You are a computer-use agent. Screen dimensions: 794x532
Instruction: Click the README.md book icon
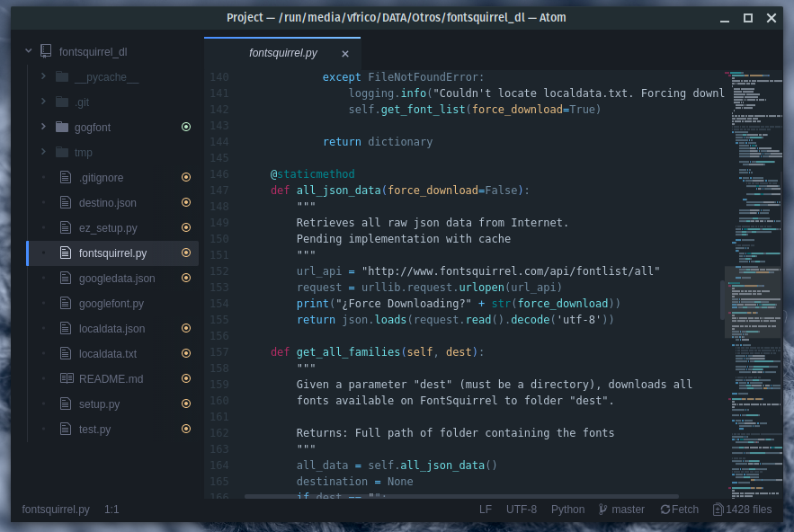click(x=67, y=378)
